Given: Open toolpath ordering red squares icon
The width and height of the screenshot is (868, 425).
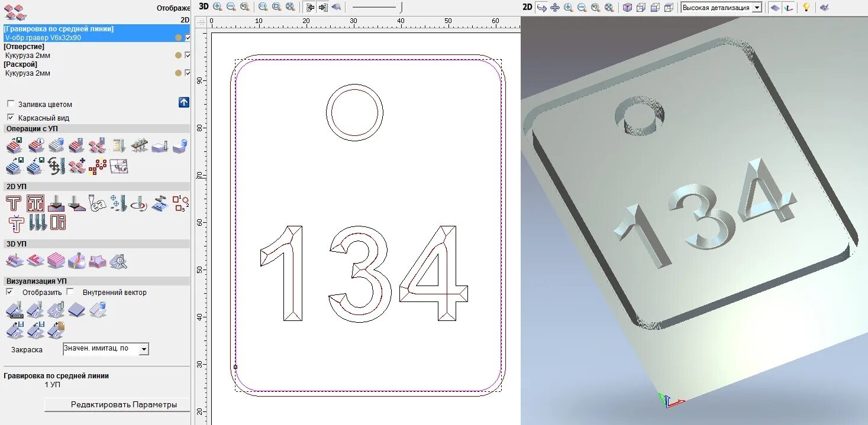Looking at the screenshot, I should [x=97, y=167].
